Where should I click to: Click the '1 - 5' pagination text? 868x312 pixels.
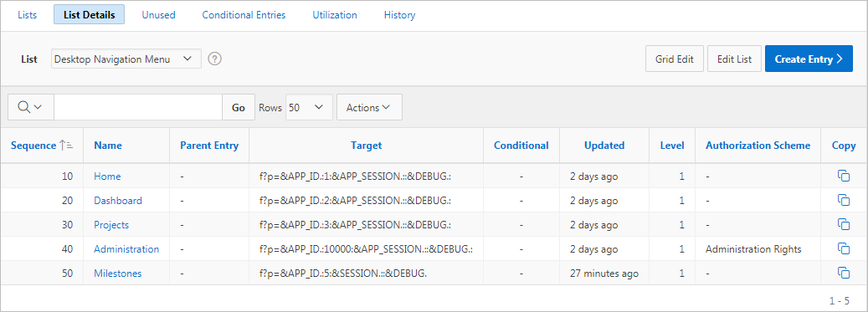pyautogui.click(x=840, y=301)
